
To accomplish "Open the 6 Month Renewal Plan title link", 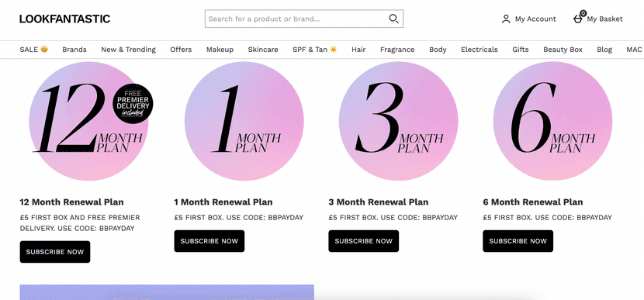I will coord(533,202).
